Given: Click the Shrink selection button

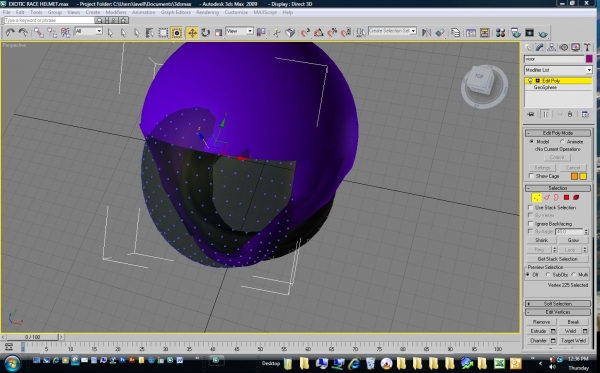Looking at the screenshot, I should click(541, 240).
